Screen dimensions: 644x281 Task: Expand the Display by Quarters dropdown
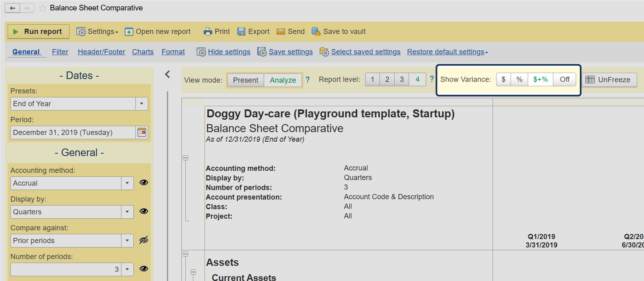pyautogui.click(x=127, y=212)
